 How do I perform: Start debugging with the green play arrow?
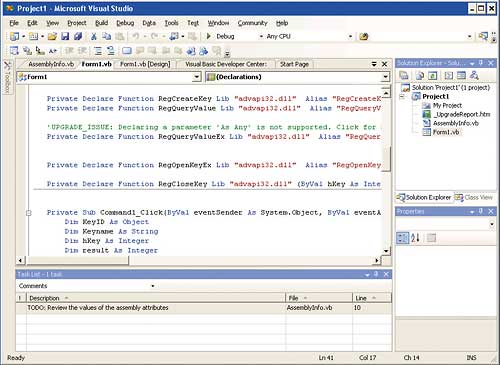click(x=209, y=36)
